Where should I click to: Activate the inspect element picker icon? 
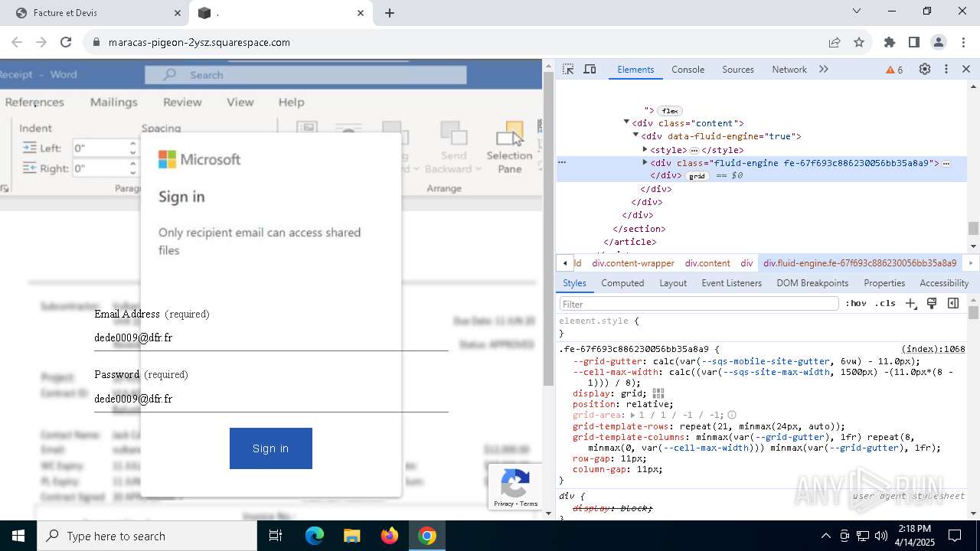coord(568,69)
